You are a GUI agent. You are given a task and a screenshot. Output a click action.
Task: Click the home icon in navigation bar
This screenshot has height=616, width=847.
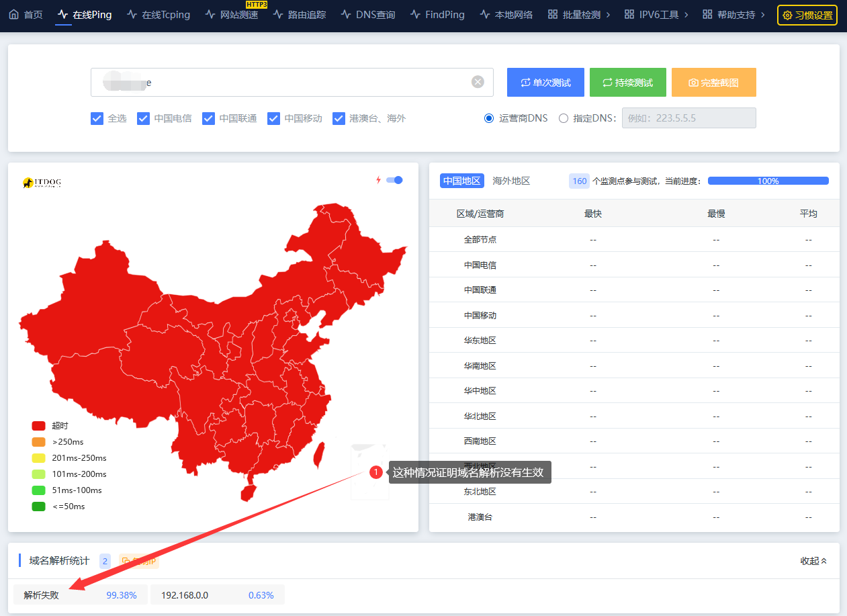[x=13, y=14]
